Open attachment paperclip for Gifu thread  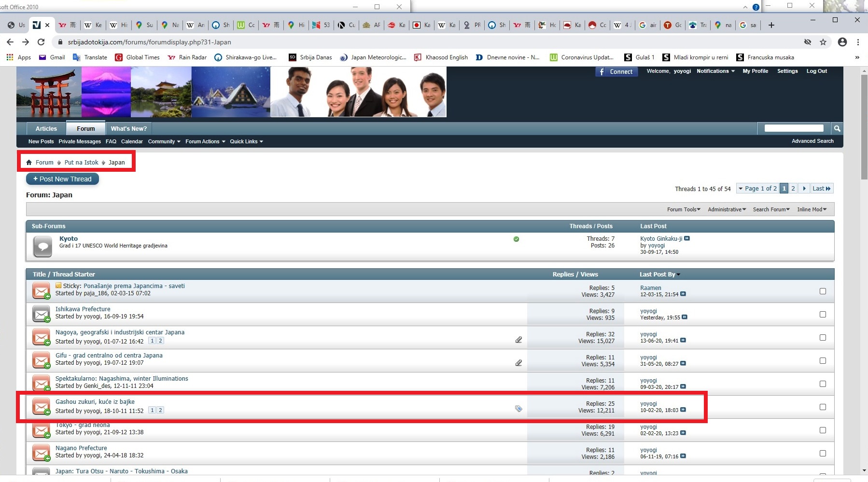(518, 363)
